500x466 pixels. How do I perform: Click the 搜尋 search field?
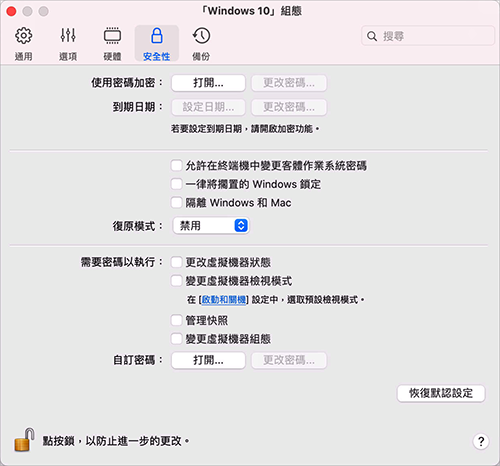428,36
